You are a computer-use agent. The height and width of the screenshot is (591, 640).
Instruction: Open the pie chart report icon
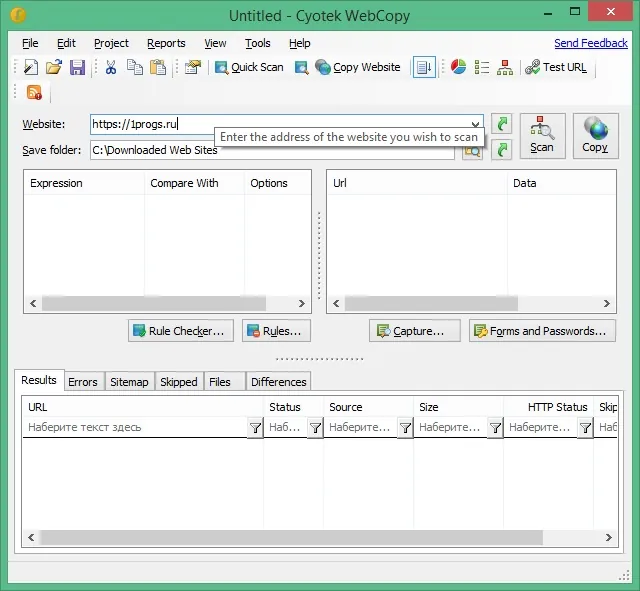[x=458, y=67]
